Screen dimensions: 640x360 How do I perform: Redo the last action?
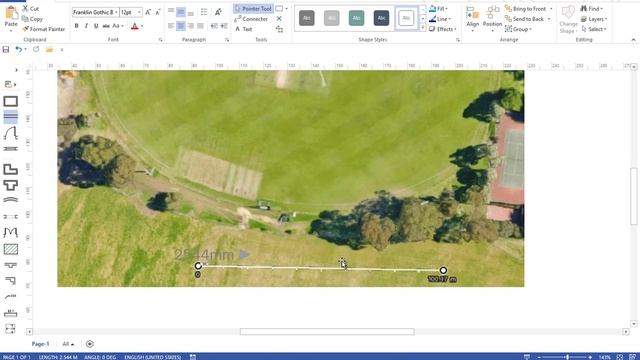36,49
